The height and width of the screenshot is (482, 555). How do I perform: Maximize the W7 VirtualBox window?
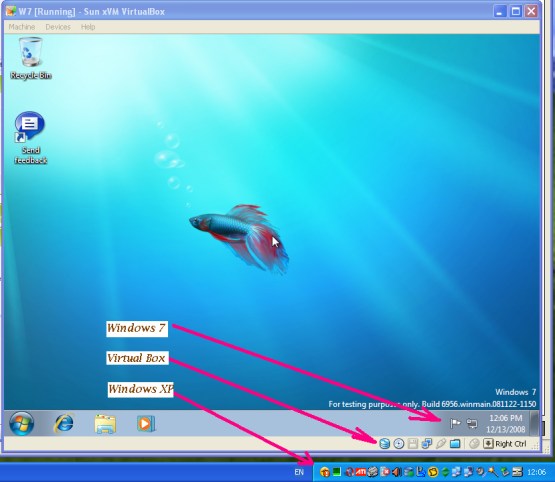pyautogui.click(x=515, y=12)
